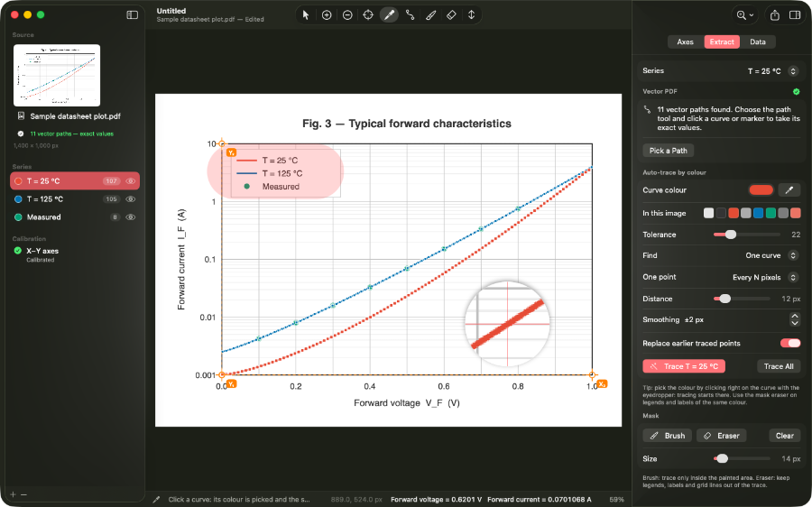Image resolution: width=812 pixels, height=507 pixels.
Task: Select the arrow pointer tool
Action: (306, 15)
